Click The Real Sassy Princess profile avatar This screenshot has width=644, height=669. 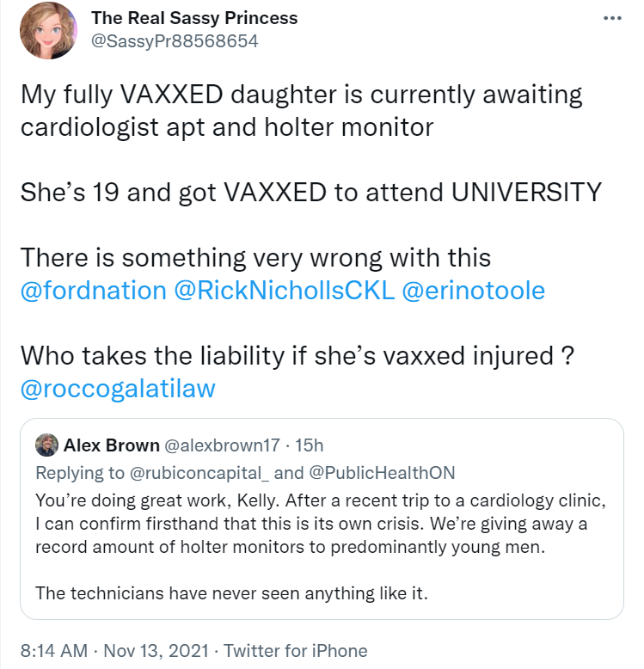click(49, 30)
